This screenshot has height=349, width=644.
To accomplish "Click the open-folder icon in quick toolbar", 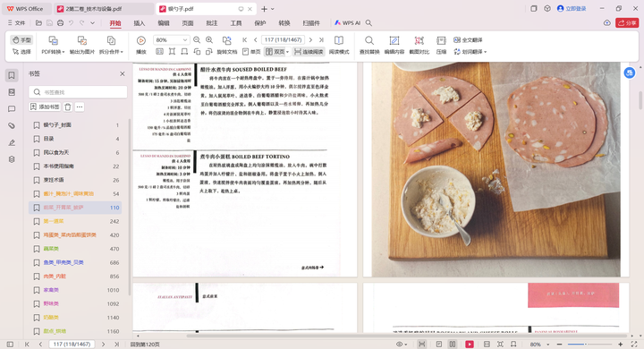I will [x=38, y=23].
